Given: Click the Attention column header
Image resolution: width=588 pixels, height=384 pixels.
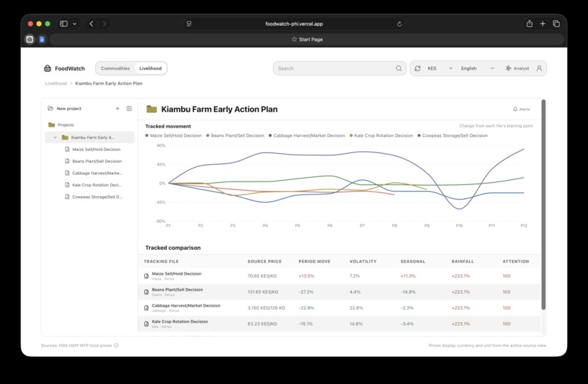Looking at the screenshot, I should coord(516,262).
